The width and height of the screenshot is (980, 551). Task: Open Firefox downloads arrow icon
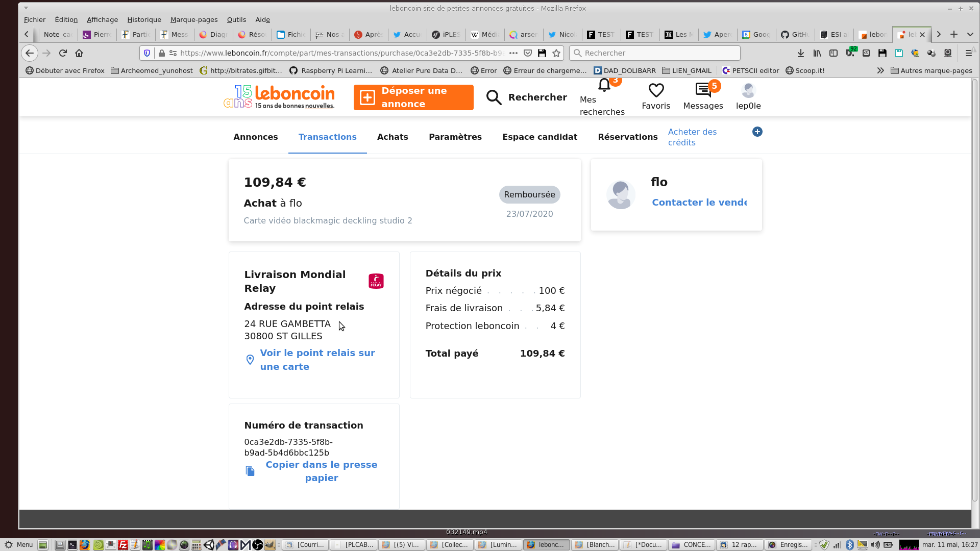pyautogui.click(x=801, y=53)
